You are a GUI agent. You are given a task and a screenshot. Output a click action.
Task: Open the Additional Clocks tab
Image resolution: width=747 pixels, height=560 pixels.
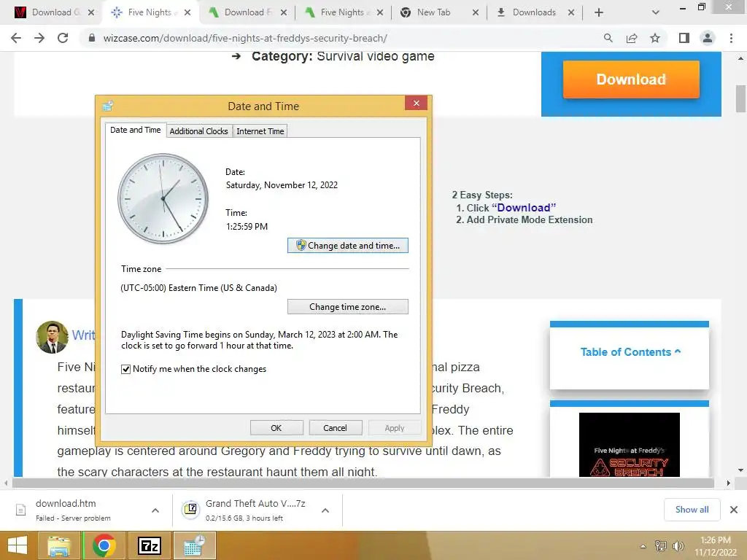(x=198, y=131)
